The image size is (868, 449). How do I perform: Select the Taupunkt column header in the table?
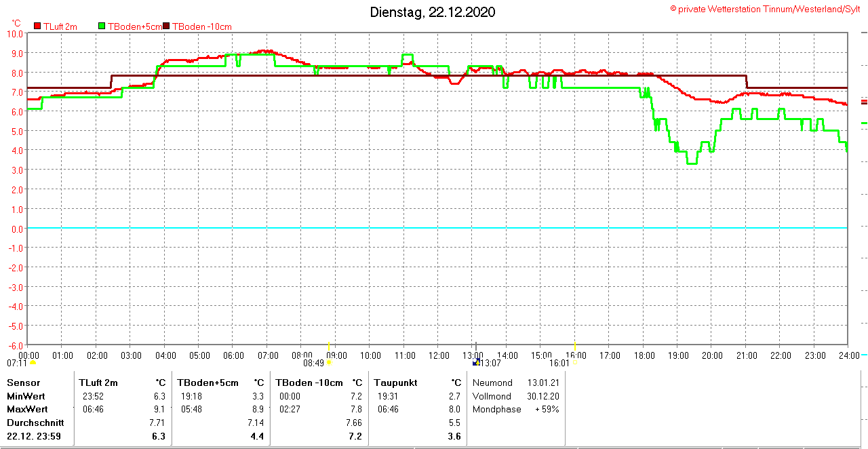394,383
